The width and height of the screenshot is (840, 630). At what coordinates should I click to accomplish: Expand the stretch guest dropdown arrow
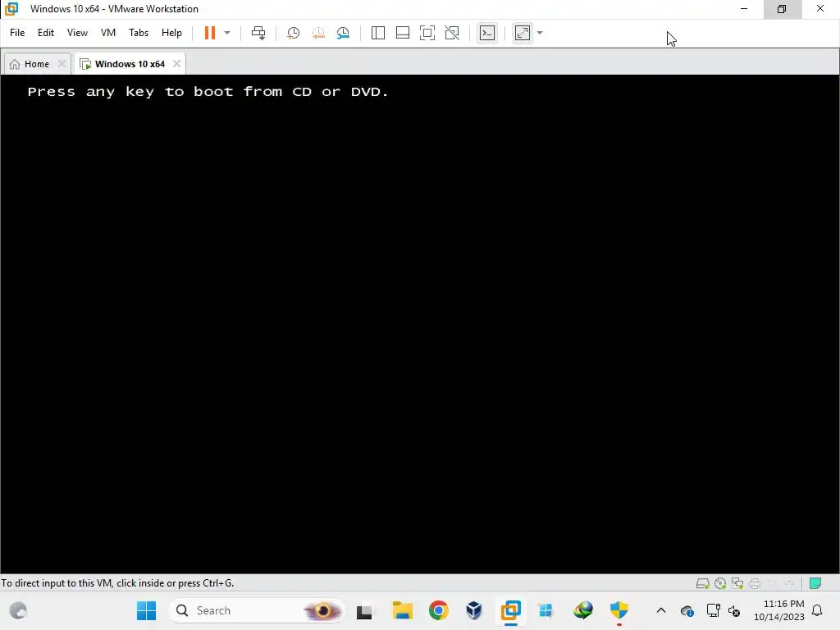tap(540, 33)
